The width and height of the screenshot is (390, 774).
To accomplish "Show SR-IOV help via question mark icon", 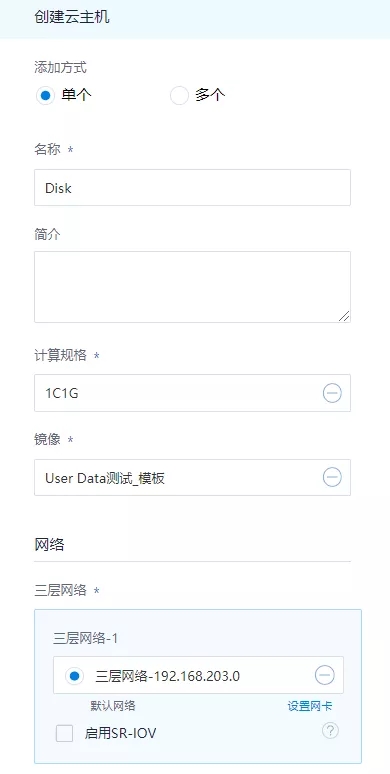I will point(330,731).
